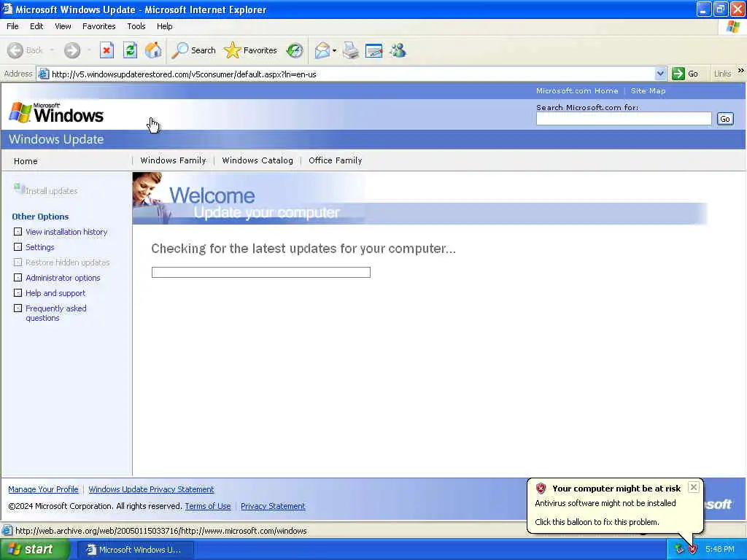The height and width of the screenshot is (560, 747).
Task: Refresh the page with green arrows icon
Action: [130, 50]
